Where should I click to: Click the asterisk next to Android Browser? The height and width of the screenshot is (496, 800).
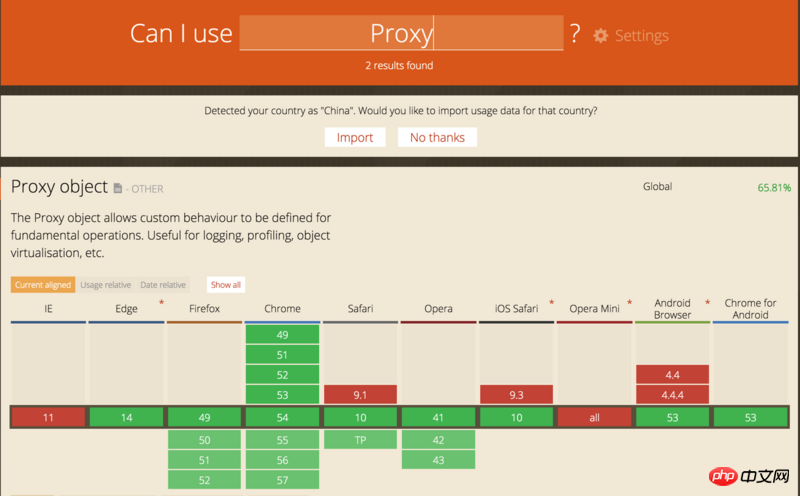click(707, 301)
